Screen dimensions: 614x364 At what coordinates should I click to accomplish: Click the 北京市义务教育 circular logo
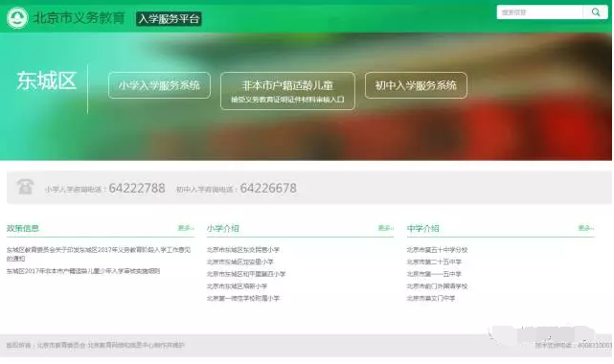click(17, 17)
